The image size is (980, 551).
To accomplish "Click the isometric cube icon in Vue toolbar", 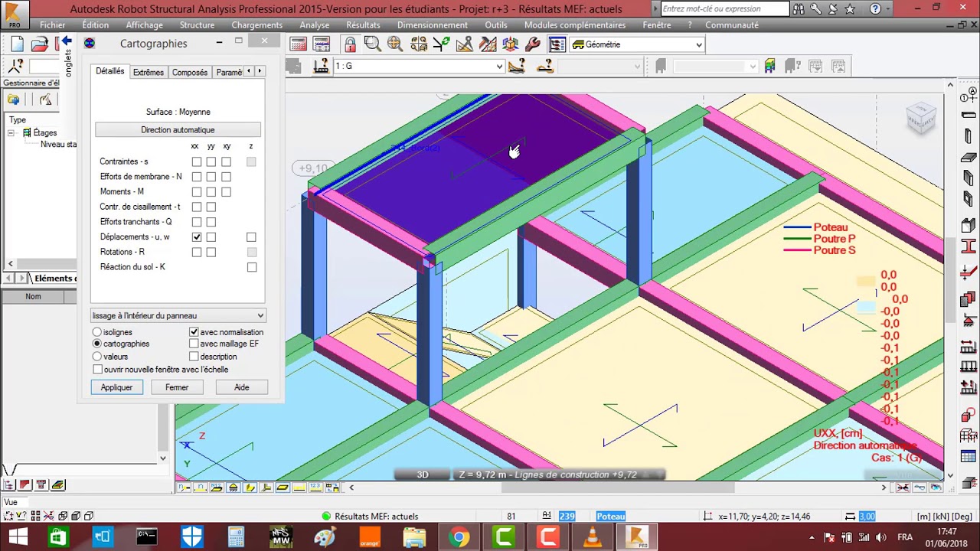I will coord(63,516).
